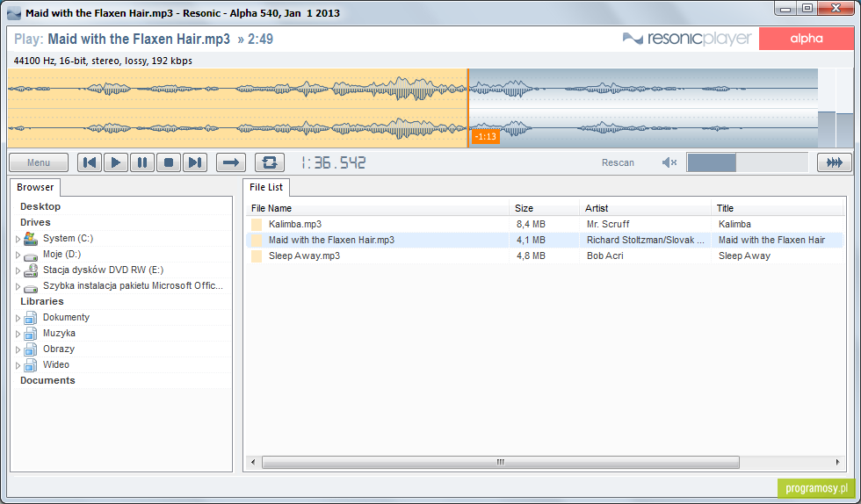Image resolution: width=861 pixels, height=504 pixels.
Task: Select the Kalimba.mp3 file
Action: pyautogui.click(x=295, y=224)
